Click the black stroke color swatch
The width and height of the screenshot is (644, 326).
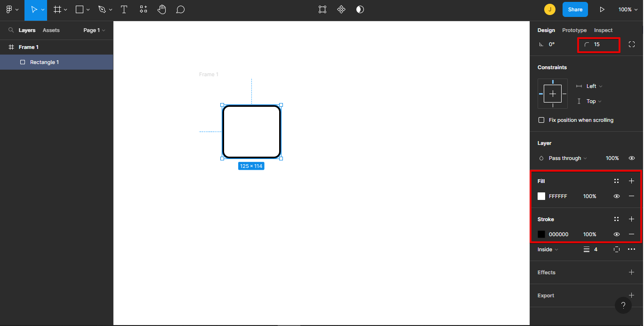[x=541, y=234]
